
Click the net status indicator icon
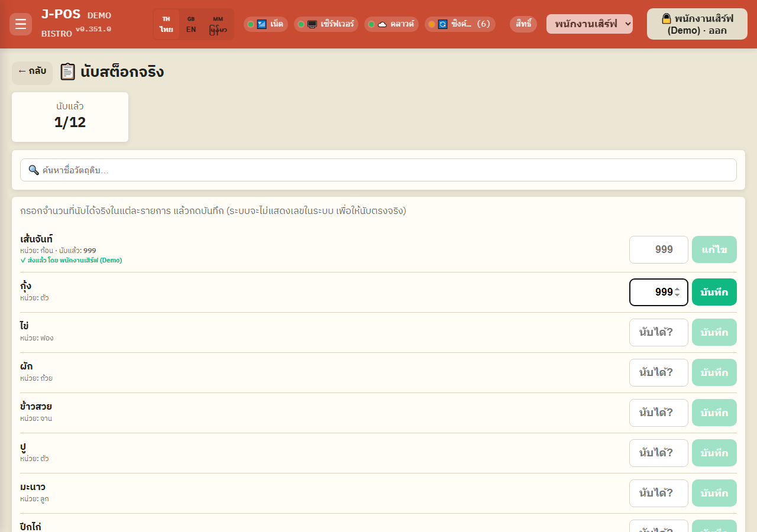click(x=262, y=24)
